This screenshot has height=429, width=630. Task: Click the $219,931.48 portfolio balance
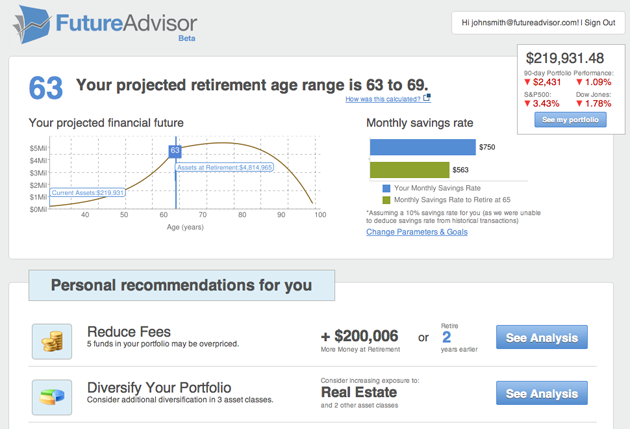[564, 58]
